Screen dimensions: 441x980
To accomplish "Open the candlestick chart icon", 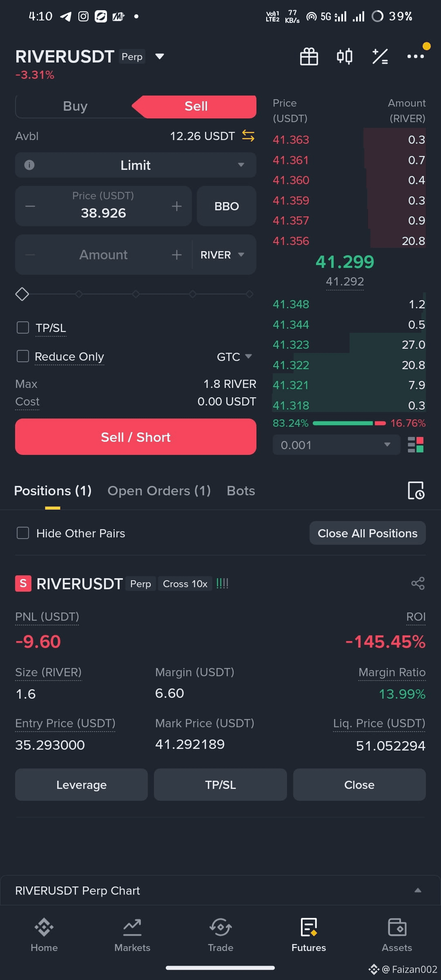I will click(x=344, y=56).
